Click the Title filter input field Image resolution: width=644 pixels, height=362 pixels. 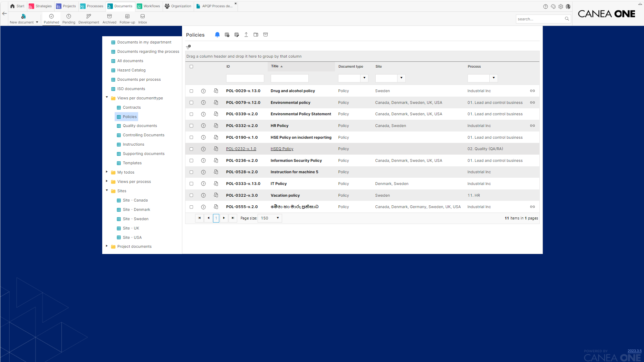(289, 78)
